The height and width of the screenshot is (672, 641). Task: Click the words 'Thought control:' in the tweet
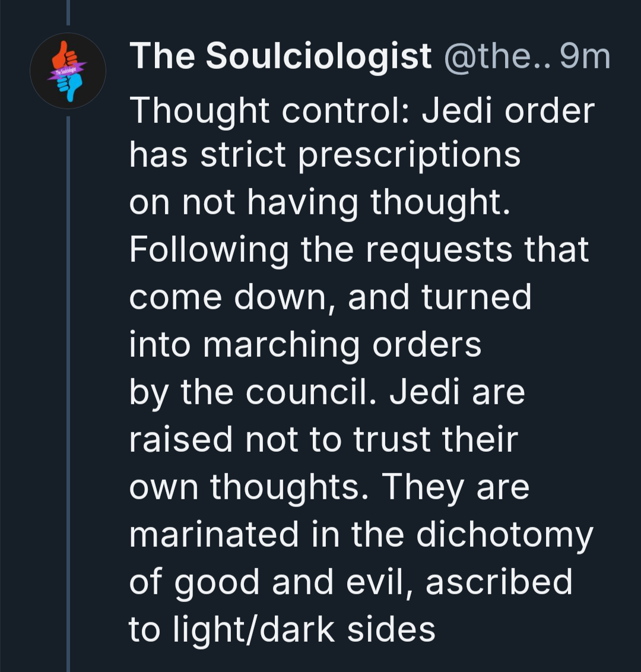click(x=270, y=110)
